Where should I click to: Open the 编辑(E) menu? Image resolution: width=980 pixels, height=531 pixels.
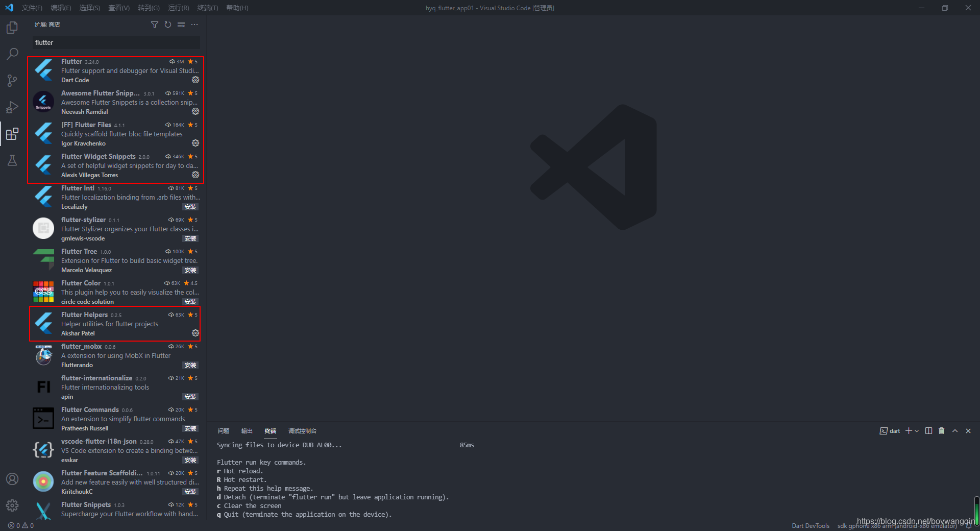click(61, 8)
